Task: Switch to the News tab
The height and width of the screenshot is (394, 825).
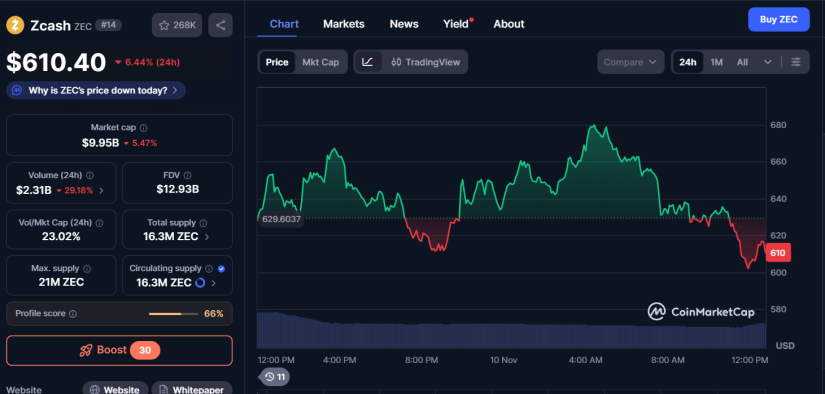Action: tap(404, 24)
